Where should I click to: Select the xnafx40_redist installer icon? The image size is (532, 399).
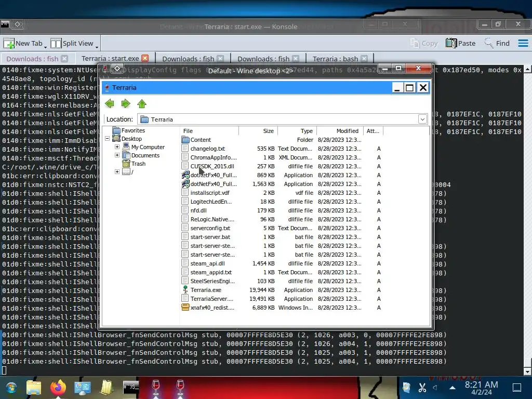click(185, 308)
